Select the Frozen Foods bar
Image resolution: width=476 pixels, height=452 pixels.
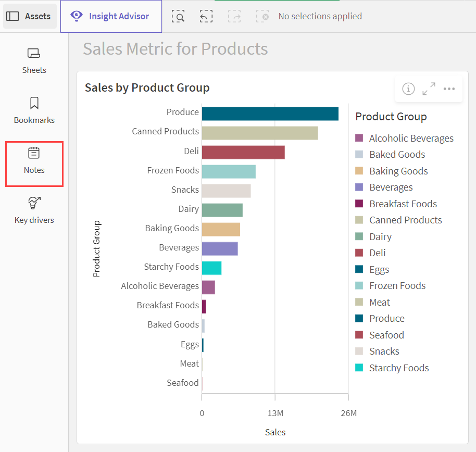click(229, 172)
